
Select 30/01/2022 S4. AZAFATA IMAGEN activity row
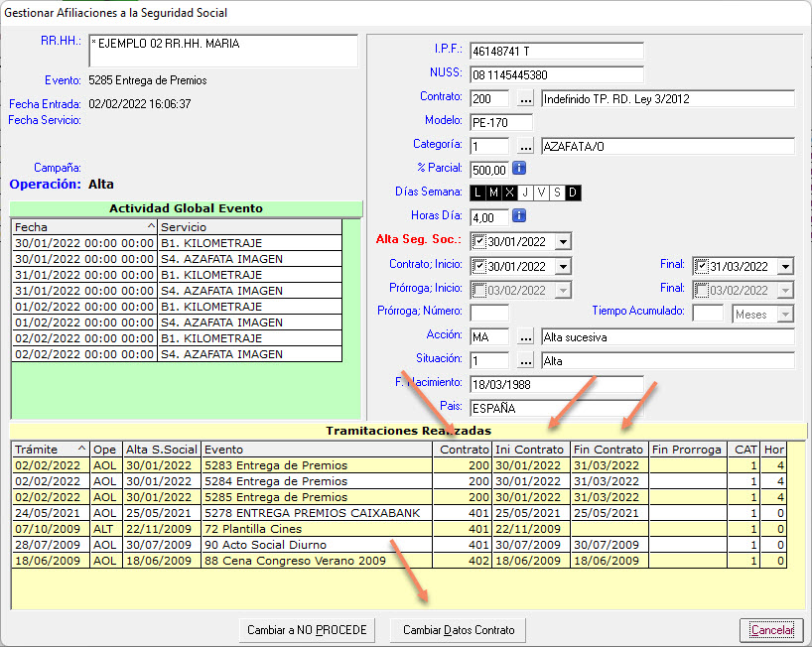(177, 259)
